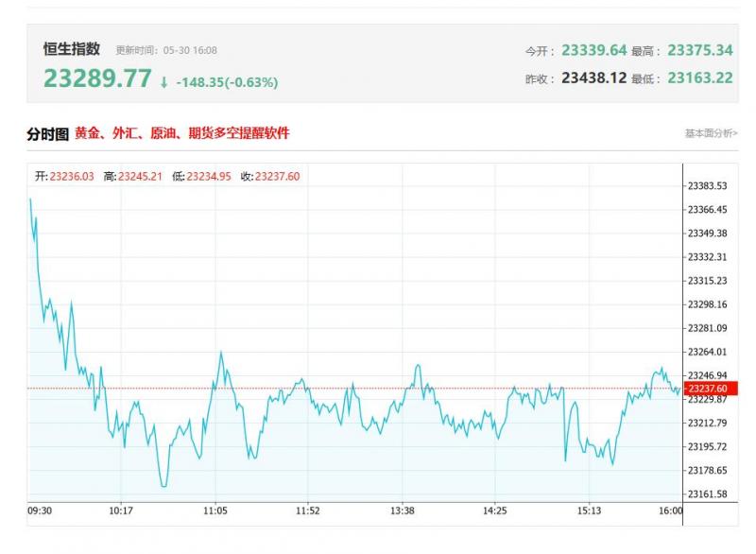Click time axis label 11:05
Image resolution: width=756 pixels, height=554 pixels.
(x=215, y=511)
